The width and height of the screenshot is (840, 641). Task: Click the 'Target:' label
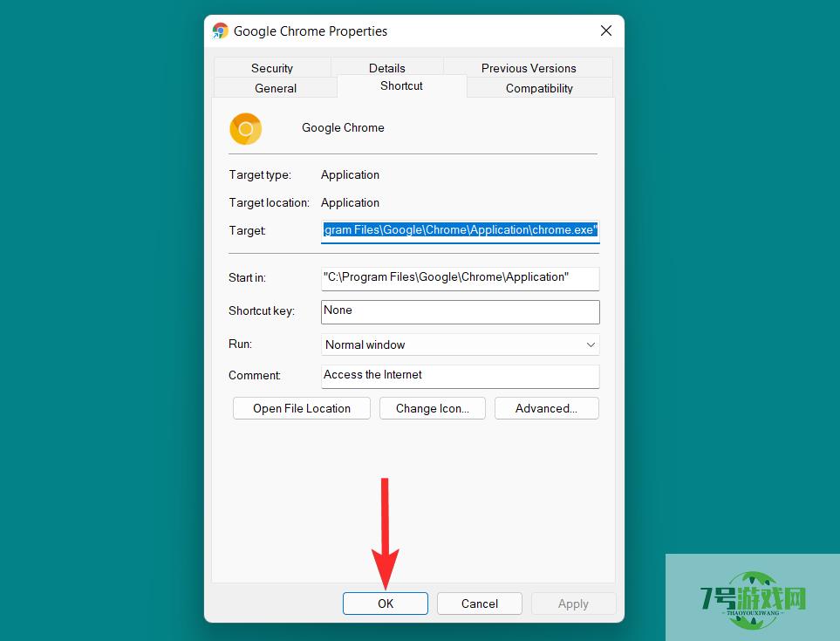coord(247,230)
